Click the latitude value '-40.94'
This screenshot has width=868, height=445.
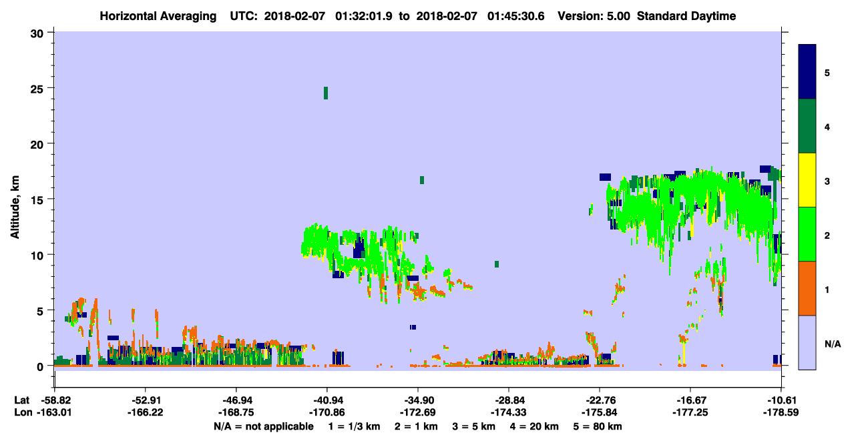click(327, 400)
